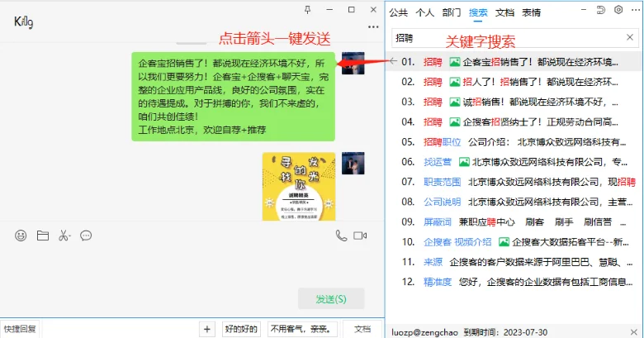Click the image icon on result 10
644x338 pixels.
(x=504, y=242)
